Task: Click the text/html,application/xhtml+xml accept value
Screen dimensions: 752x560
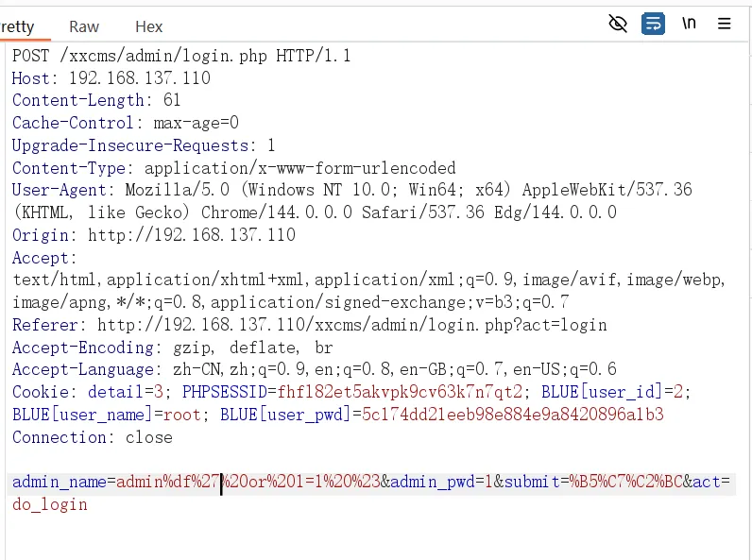Action: pos(159,280)
